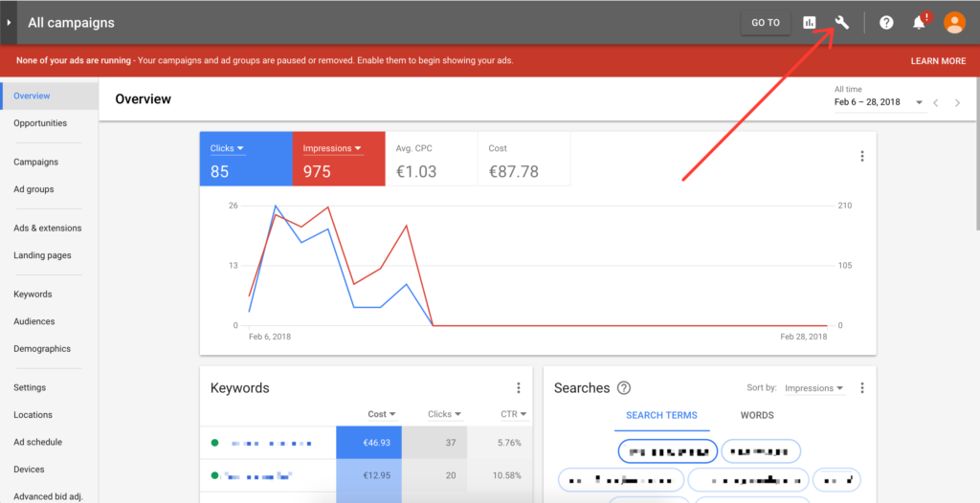Viewport: 980px width, 503px height.
Task: Click the Searches info help icon
Action: click(x=624, y=388)
